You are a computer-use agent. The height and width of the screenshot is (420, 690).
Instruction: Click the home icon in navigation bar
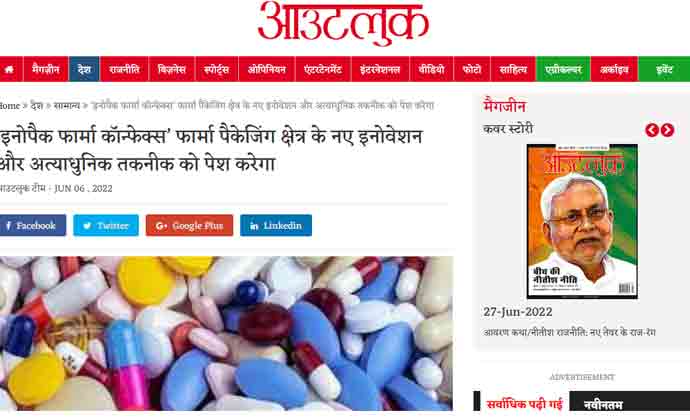tap(10, 69)
